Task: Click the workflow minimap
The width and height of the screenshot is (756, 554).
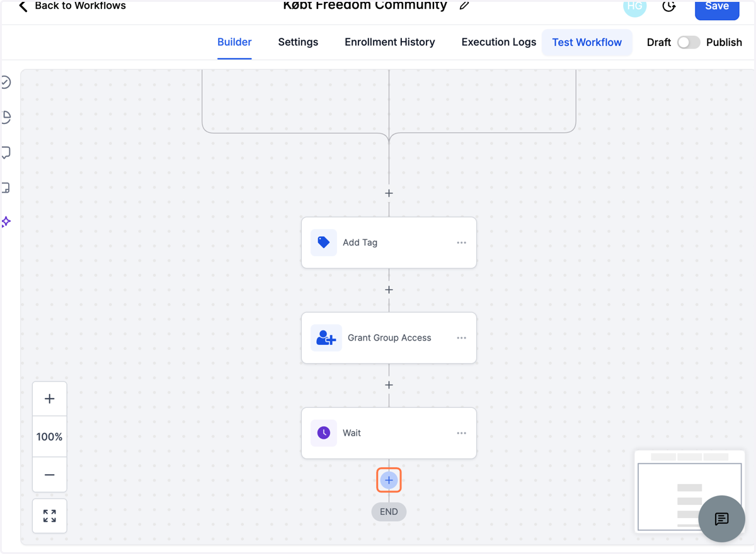Action: pyautogui.click(x=689, y=491)
